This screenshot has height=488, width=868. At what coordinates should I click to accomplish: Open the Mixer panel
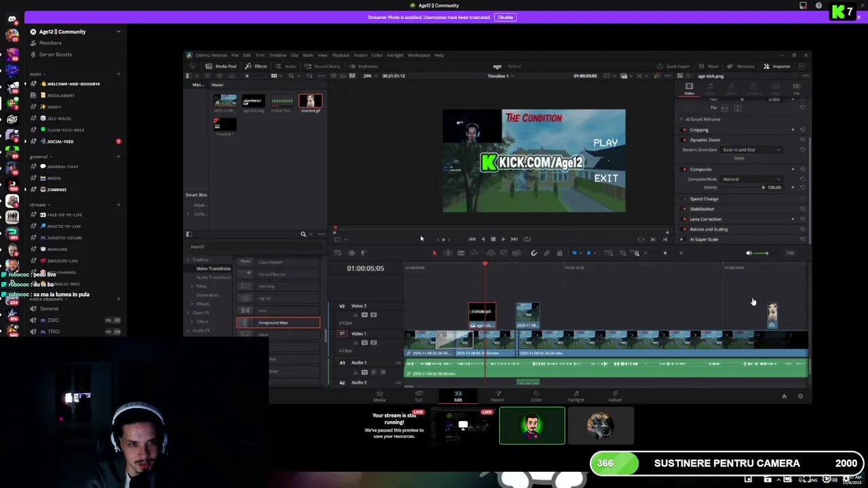[709, 66]
